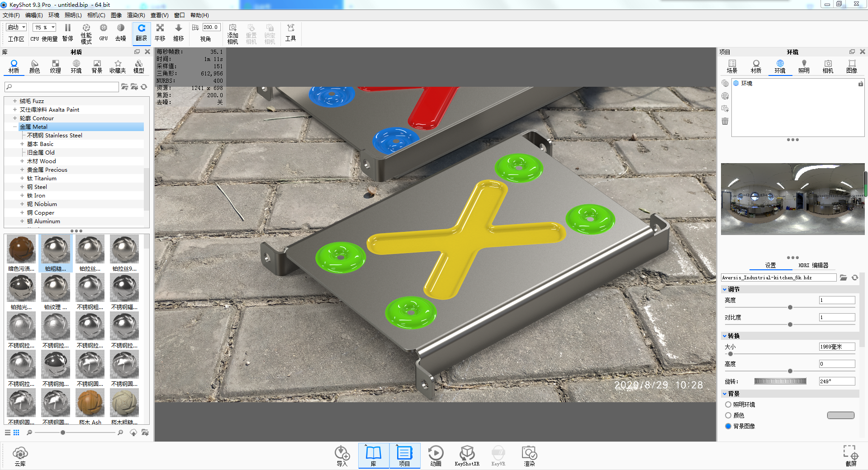The image size is (868, 470).
Task: Open the 文件(F) menu
Action: click(11, 15)
